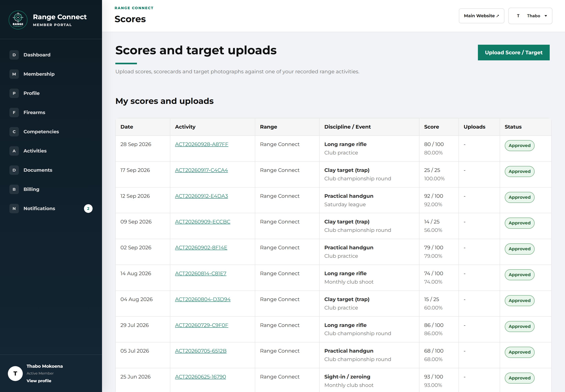The height and width of the screenshot is (392, 565).
Task: Click the Range Connect crosshair logo
Action: (18, 20)
